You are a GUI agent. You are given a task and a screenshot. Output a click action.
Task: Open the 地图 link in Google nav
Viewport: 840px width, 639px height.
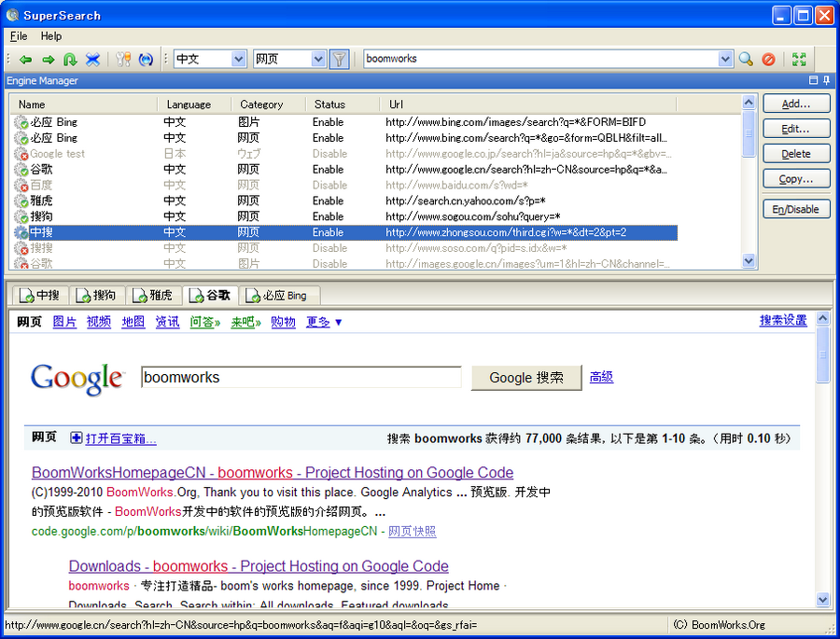(x=133, y=322)
